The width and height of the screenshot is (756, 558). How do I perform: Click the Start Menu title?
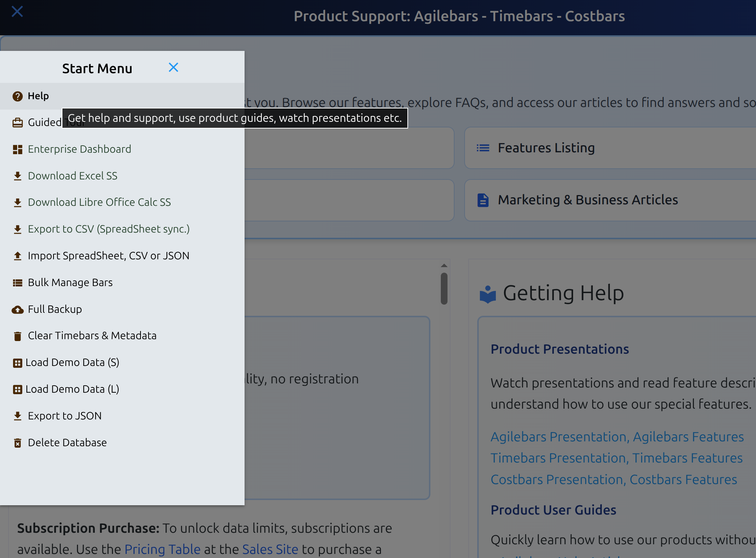(x=97, y=69)
